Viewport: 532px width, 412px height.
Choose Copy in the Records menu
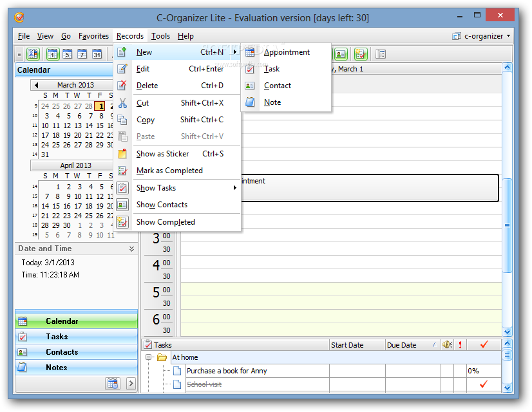coord(177,120)
